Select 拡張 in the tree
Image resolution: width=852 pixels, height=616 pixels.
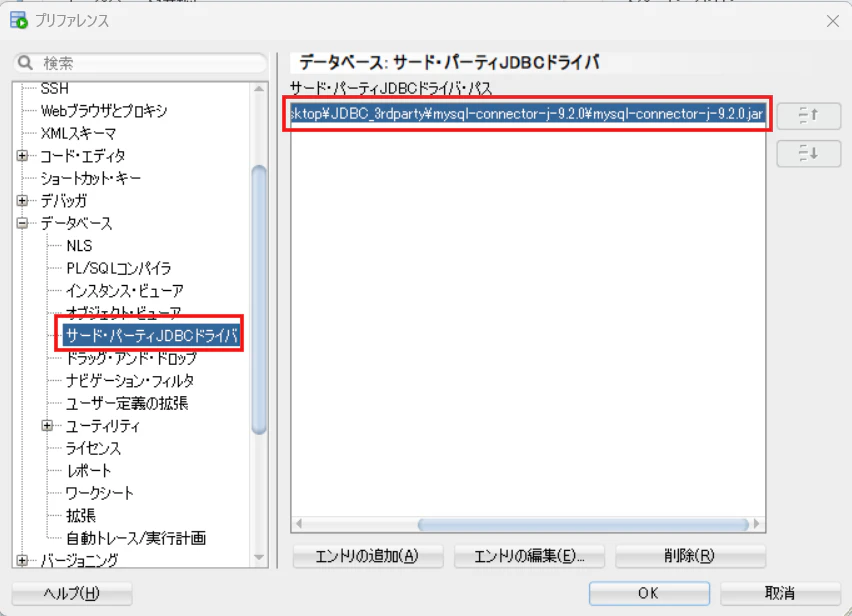click(80, 516)
